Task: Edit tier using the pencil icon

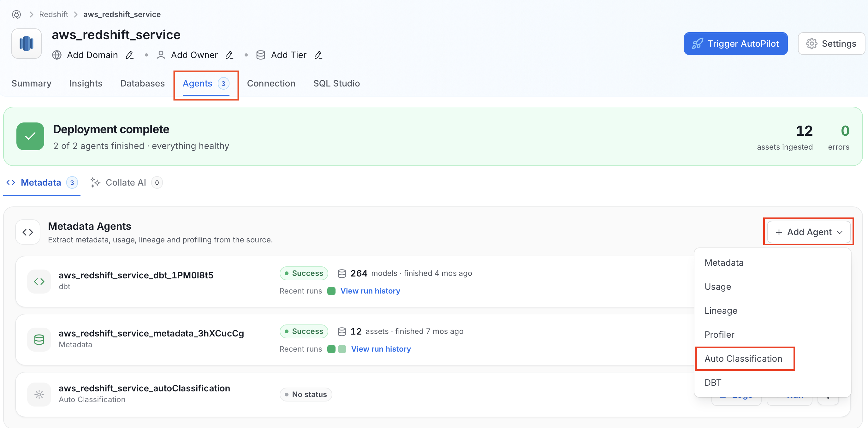Action: click(318, 55)
